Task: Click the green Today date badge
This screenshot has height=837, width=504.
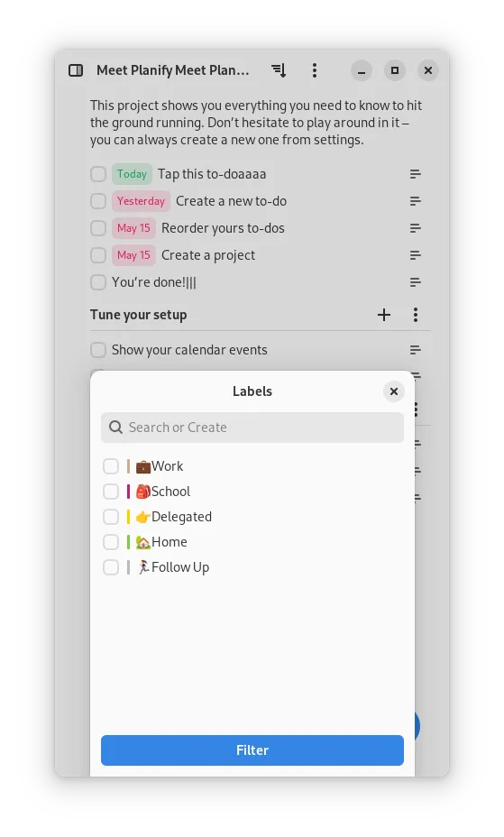Action: tap(132, 174)
